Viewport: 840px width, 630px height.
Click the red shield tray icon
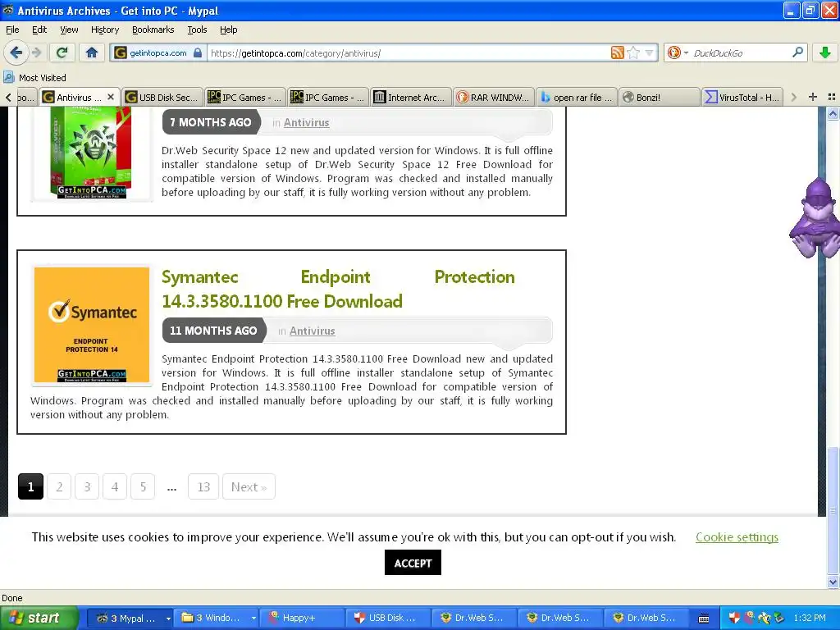(734, 618)
